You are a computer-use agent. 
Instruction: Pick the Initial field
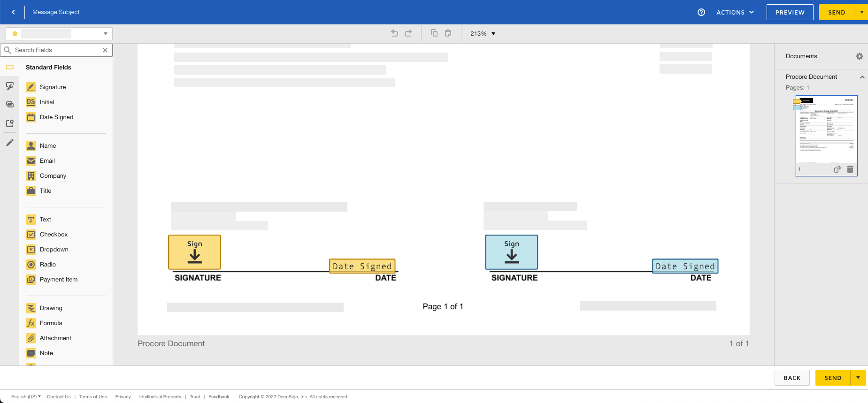click(x=40, y=102)
